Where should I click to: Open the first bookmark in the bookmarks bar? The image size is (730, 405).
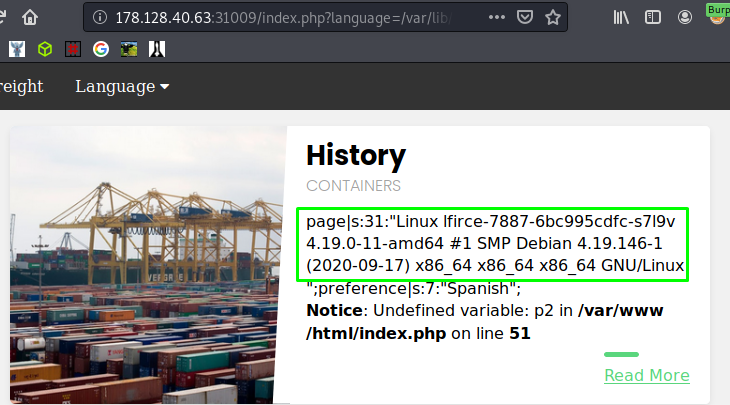tap(16, 47)
